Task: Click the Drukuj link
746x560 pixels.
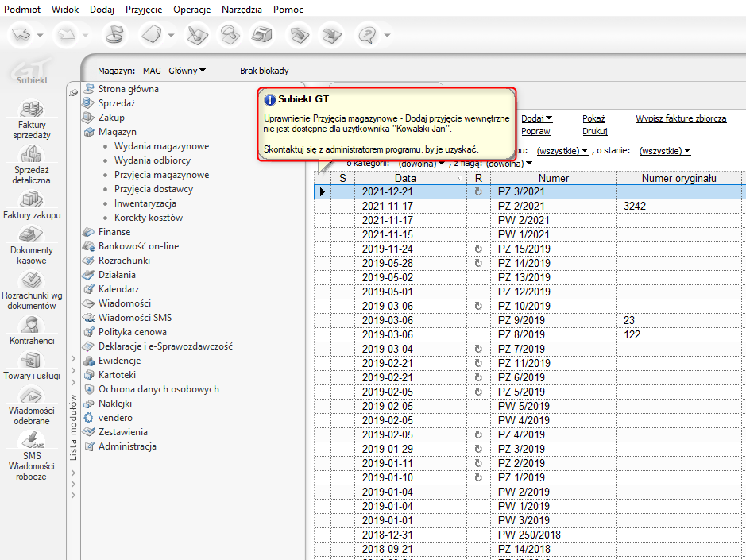Action: tap(595, 131)
